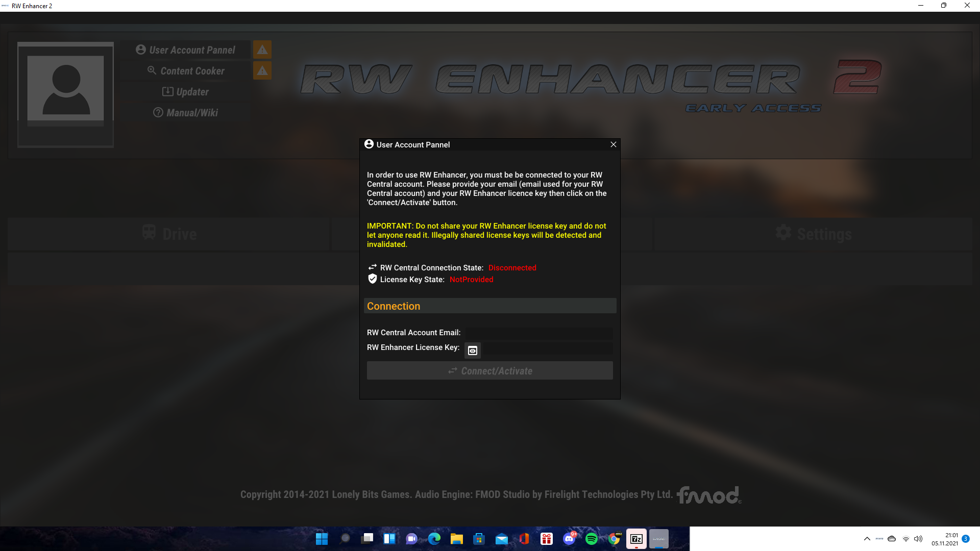Click the RW Central Account Email field

[x=538, y=333]
